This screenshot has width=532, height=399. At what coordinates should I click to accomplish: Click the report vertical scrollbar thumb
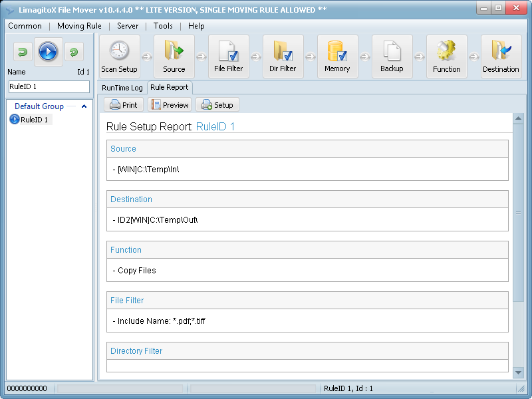click(x=518, y=213)
